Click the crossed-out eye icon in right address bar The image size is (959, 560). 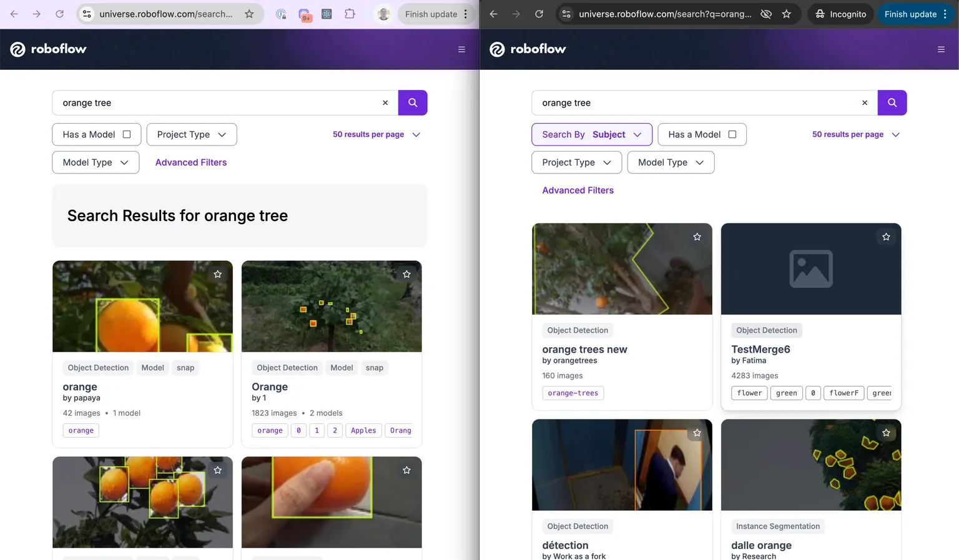tap(765, 14)
